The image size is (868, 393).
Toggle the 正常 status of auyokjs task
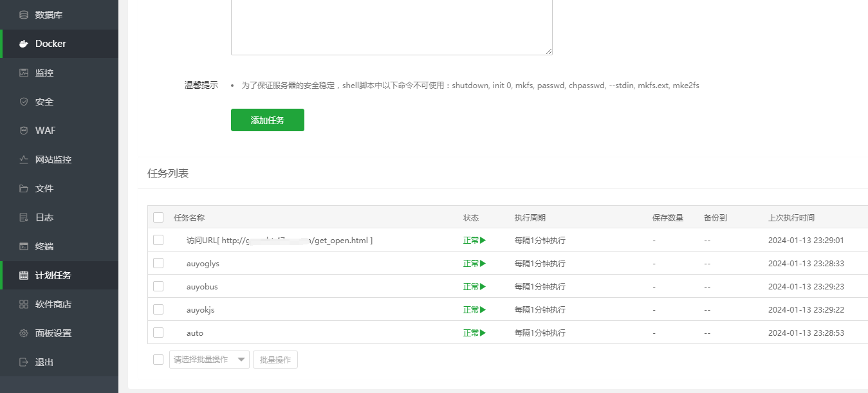474,310
